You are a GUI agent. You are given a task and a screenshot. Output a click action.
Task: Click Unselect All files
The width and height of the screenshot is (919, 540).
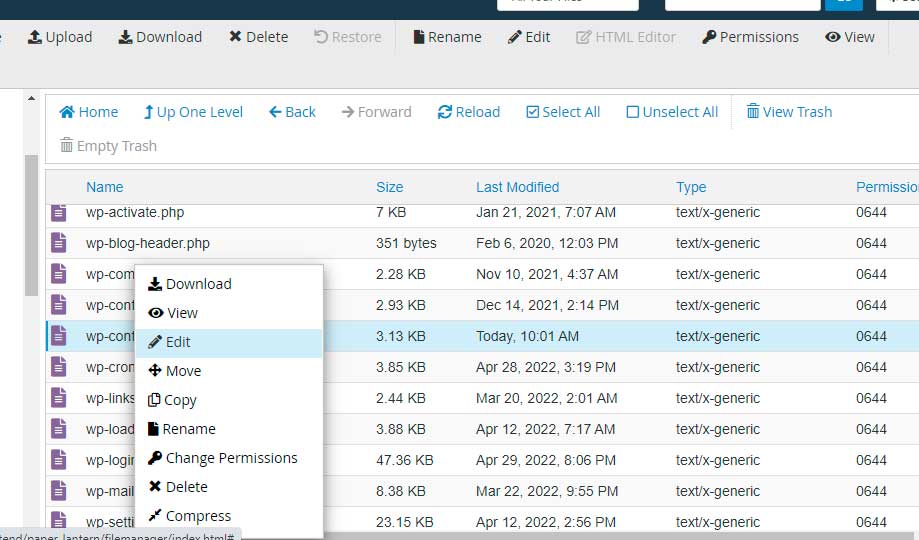click(672, 112)
